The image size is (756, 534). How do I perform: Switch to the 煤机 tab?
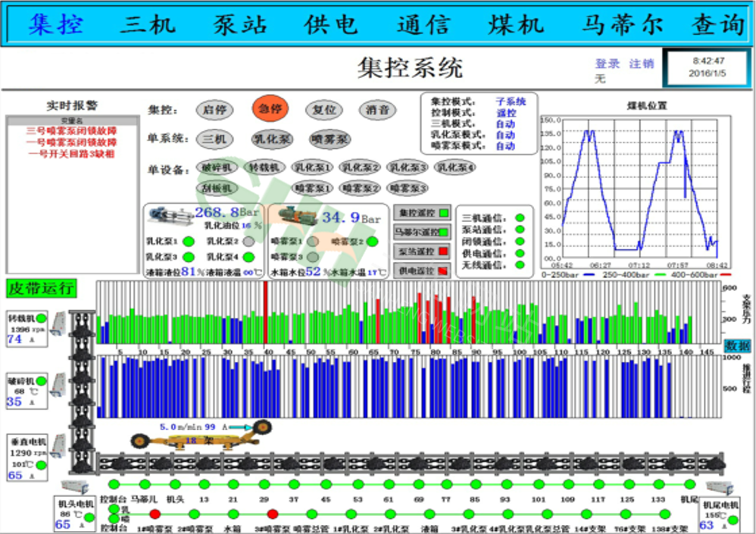(x=516, y=25)
